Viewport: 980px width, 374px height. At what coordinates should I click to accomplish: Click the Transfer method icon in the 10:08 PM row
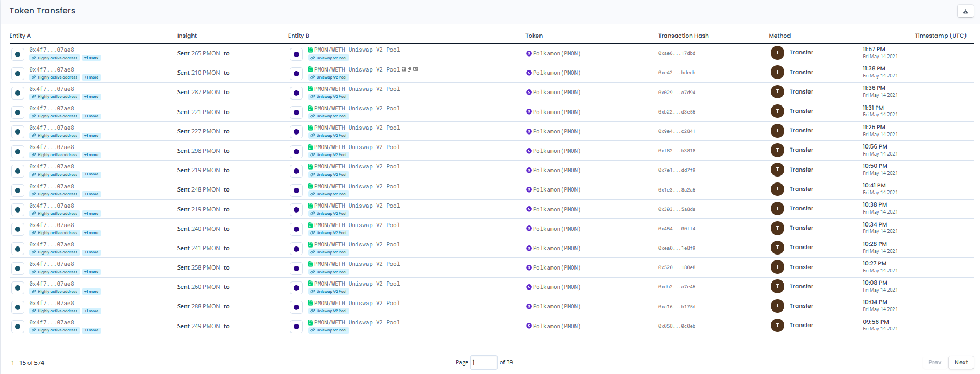click(777, 286)
